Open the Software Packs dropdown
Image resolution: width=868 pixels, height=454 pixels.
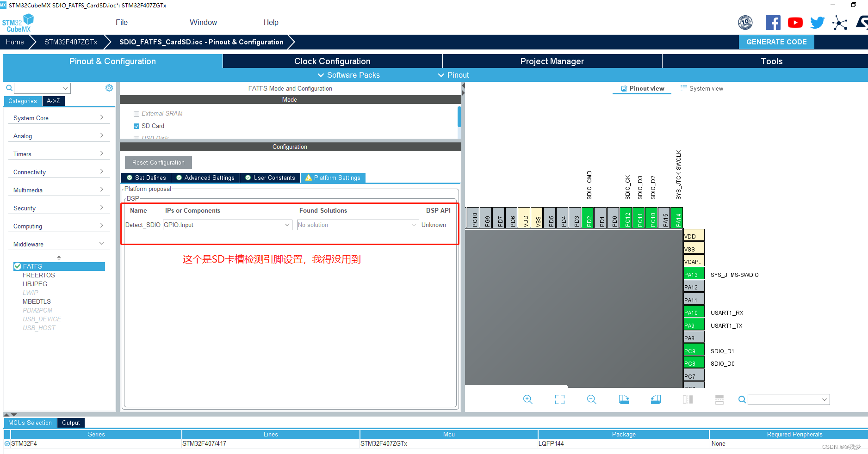[348, 75]
